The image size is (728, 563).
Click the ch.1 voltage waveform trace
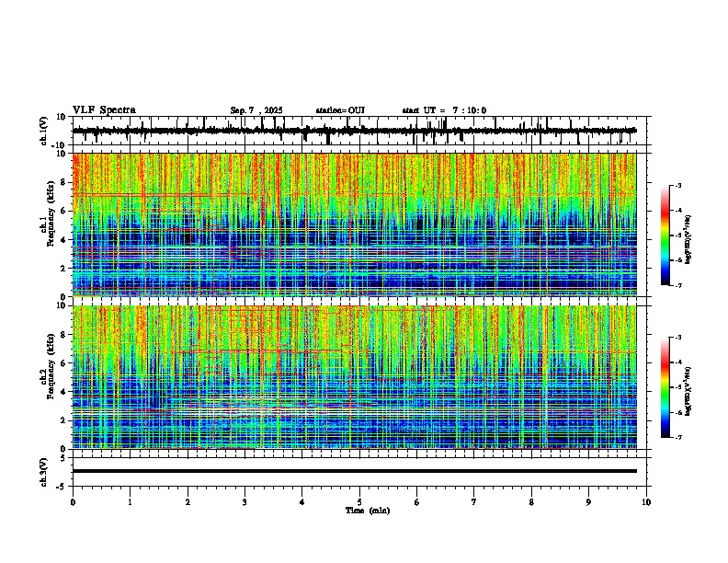click(354, 131)
